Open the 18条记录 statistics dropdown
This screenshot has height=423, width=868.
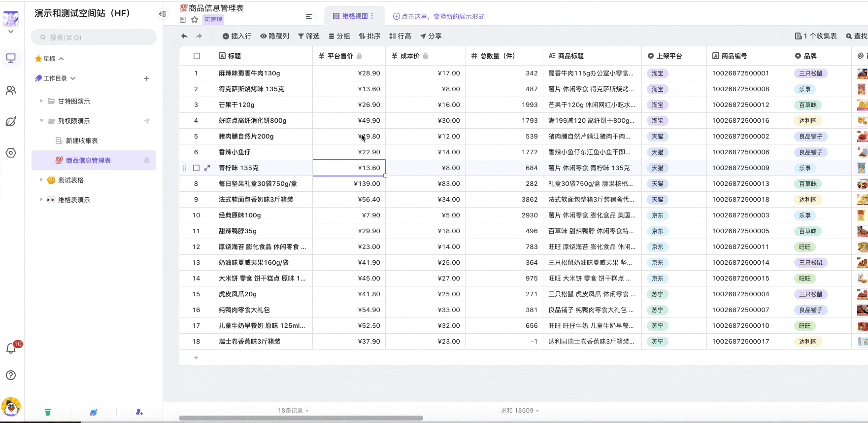click(293, 411)
